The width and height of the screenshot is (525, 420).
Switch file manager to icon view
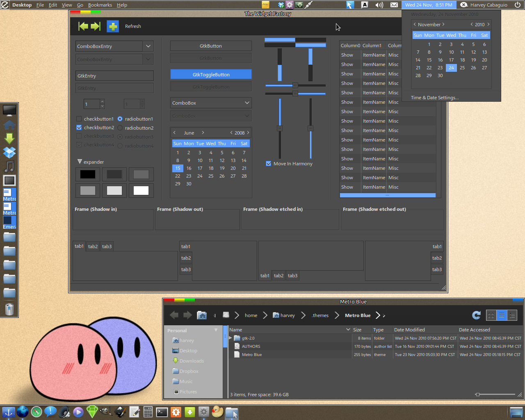491,315
